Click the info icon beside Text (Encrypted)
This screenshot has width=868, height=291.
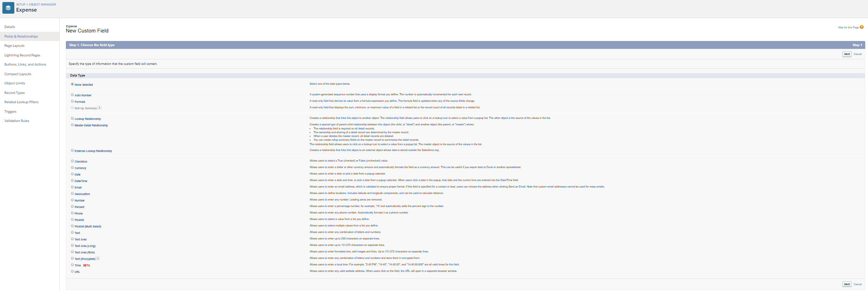[98, 258]
